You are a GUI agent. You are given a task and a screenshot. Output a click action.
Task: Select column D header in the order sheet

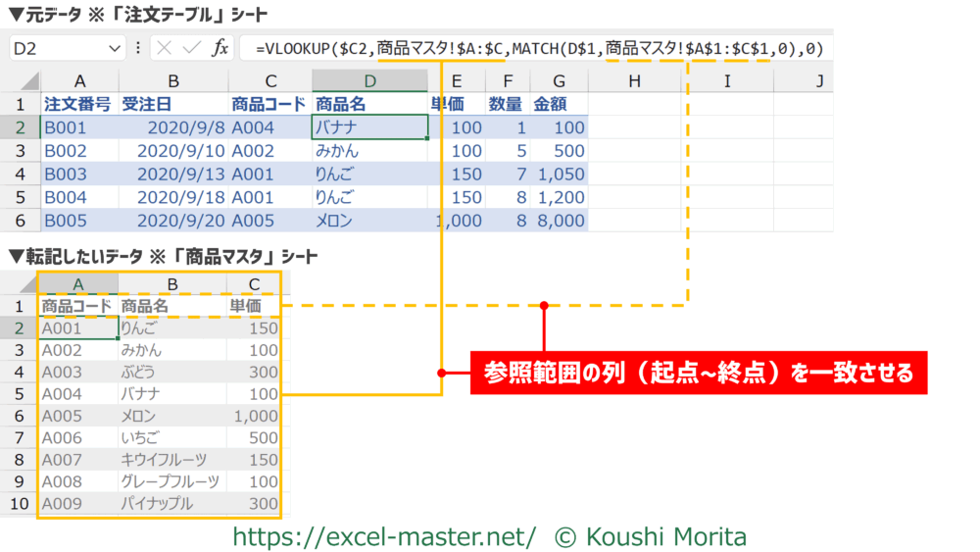point(369,80)
